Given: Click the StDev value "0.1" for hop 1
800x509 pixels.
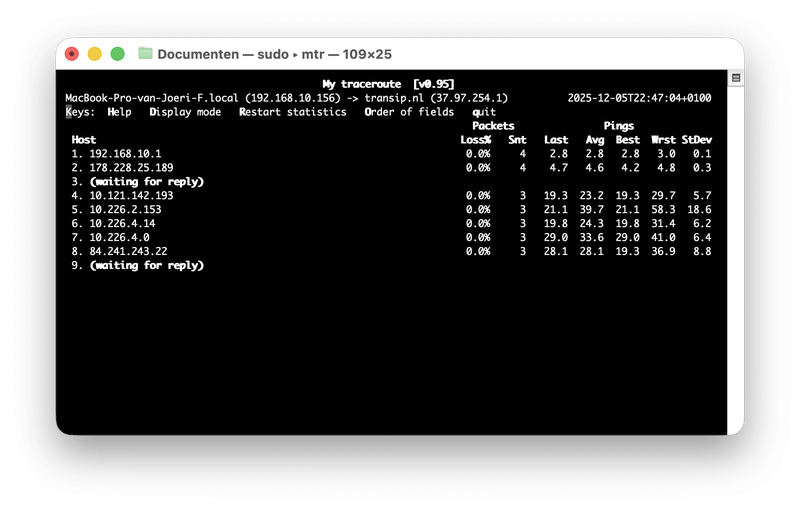Looking at the screenshot, I should pos(703,154).
